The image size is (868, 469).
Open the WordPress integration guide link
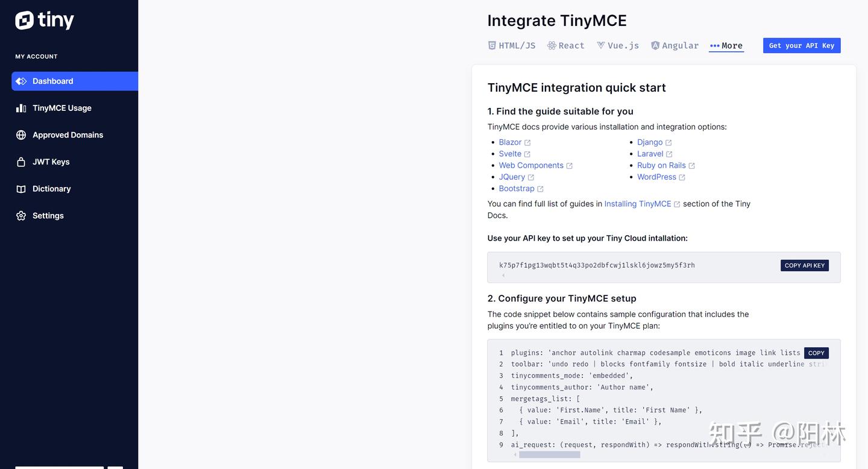tap(656, 177)
